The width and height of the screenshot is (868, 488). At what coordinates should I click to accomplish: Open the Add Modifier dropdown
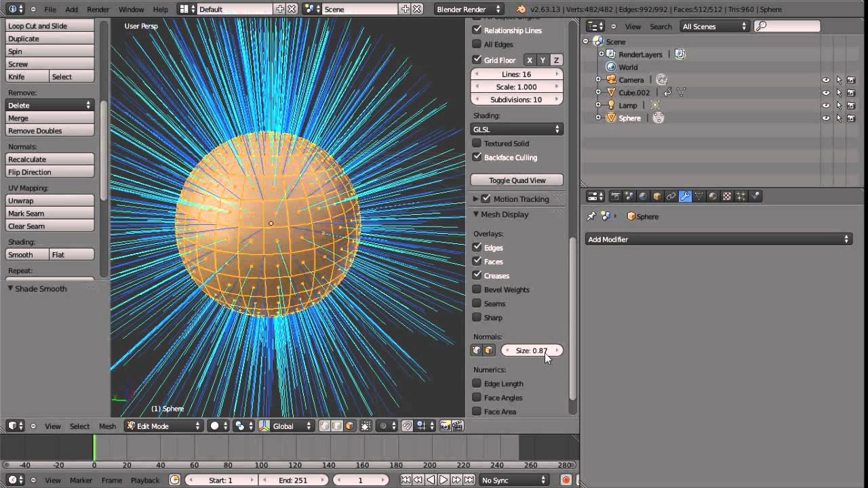718,239
